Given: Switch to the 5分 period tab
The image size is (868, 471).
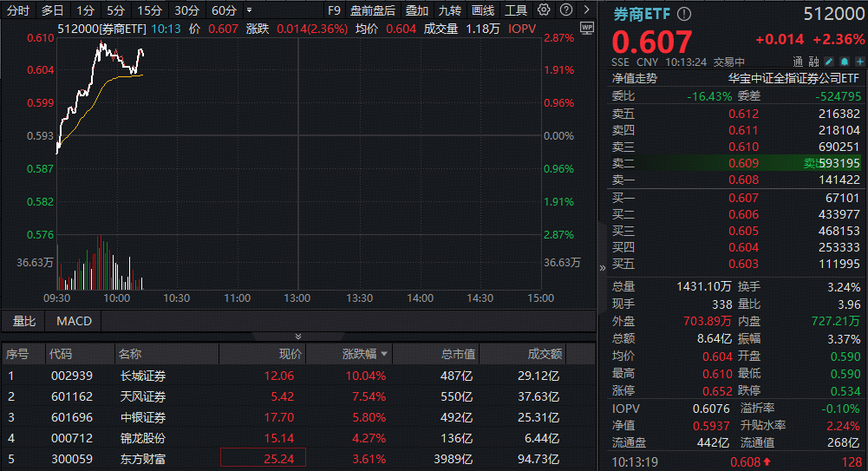Looking at the screenshot, I should [115, 10].
